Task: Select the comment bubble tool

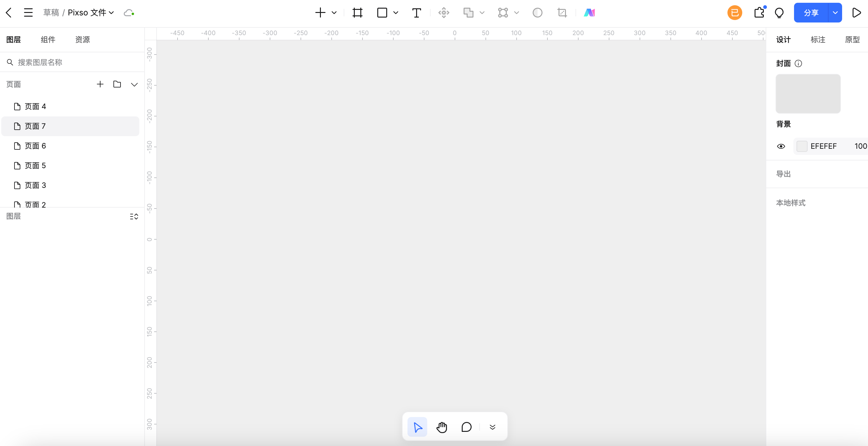Action: tap(466, 427)
